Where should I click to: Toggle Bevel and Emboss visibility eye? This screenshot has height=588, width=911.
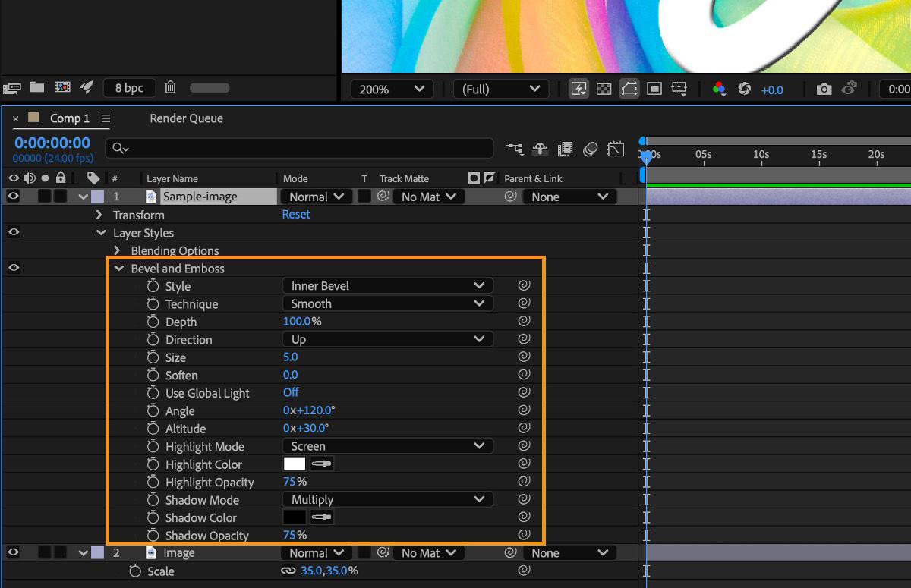[x=14, y=268]
